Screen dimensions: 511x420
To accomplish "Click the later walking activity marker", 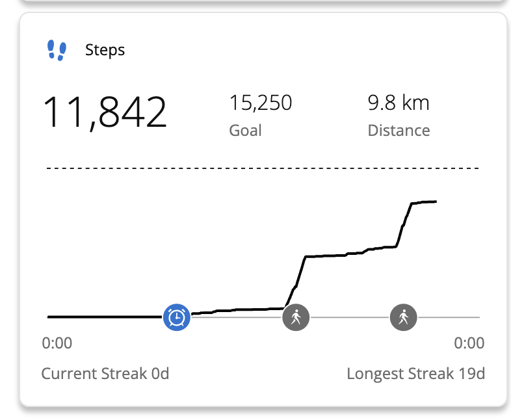I will click(x=404, y=317).
